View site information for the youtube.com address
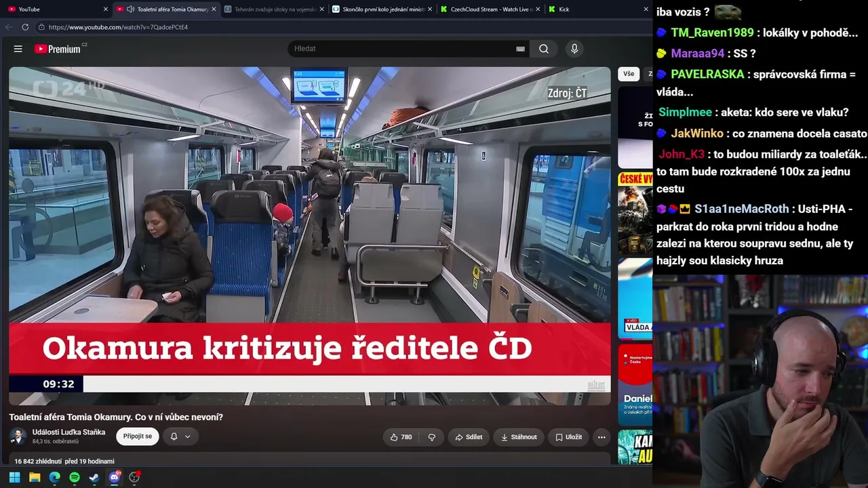 click(41, 27)
